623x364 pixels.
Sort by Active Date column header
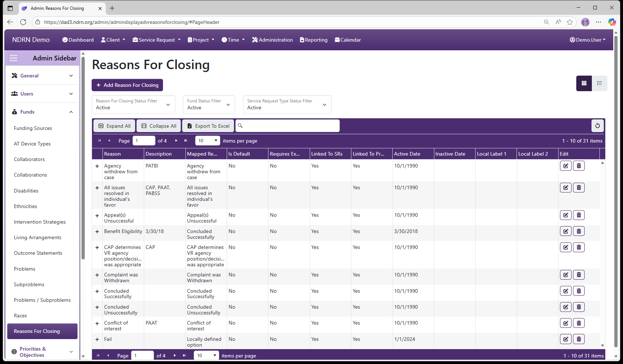tap(407, 154)
